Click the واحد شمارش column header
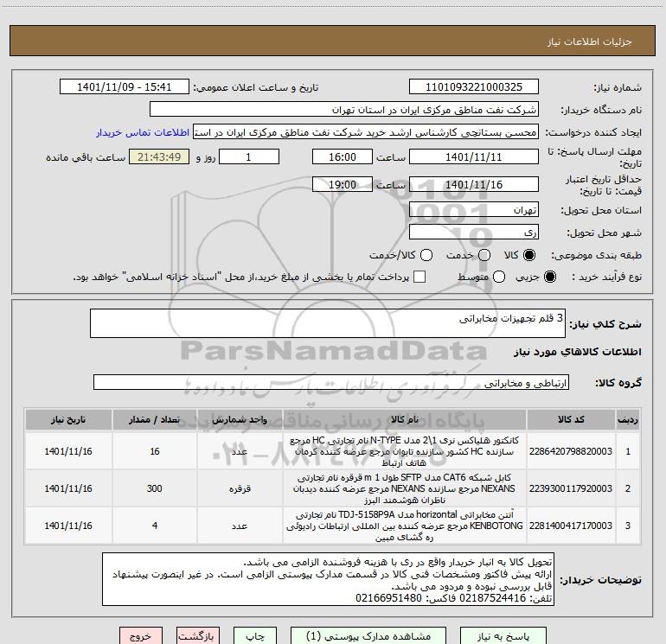Screen dimensions: 666x644 pyautogui.click(x=240, y=420)
